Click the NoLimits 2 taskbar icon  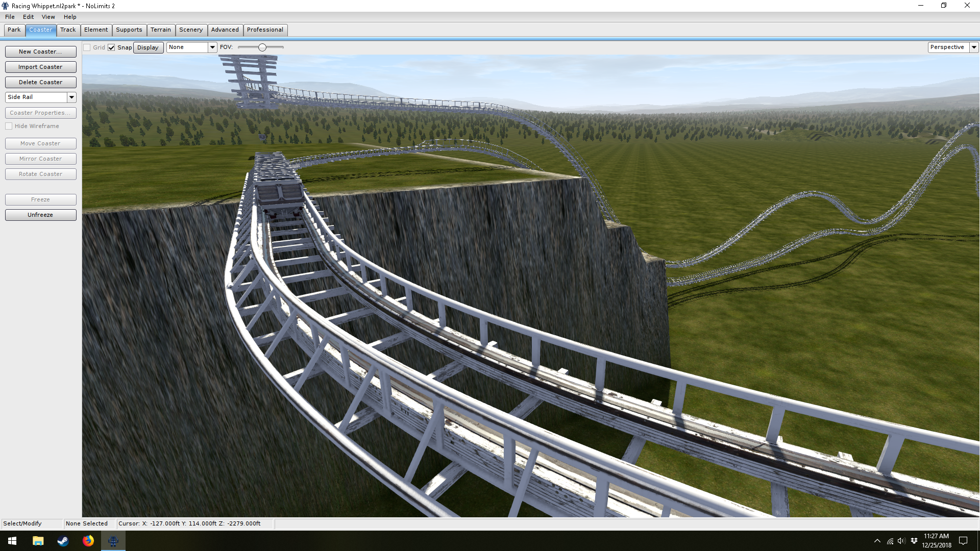[113, 541]
